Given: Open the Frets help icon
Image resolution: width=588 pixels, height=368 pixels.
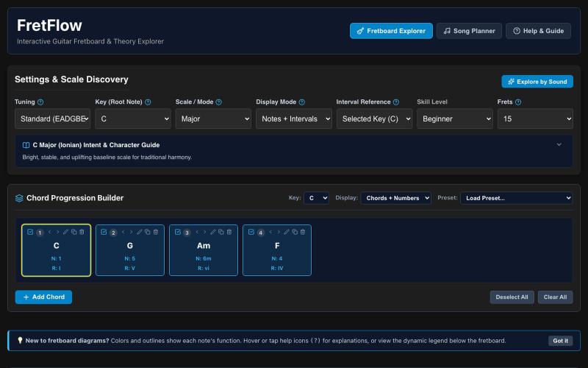Looking at the screenshot, I should point(518,102).
